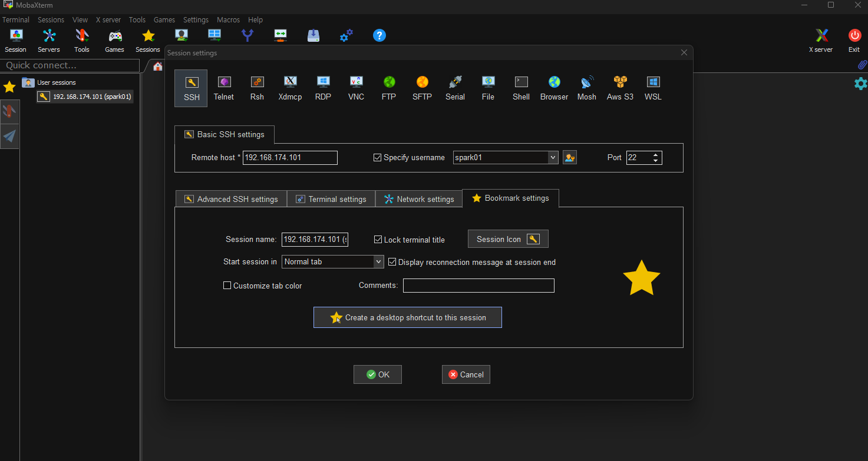Click the Cancel button

[466, 374]
